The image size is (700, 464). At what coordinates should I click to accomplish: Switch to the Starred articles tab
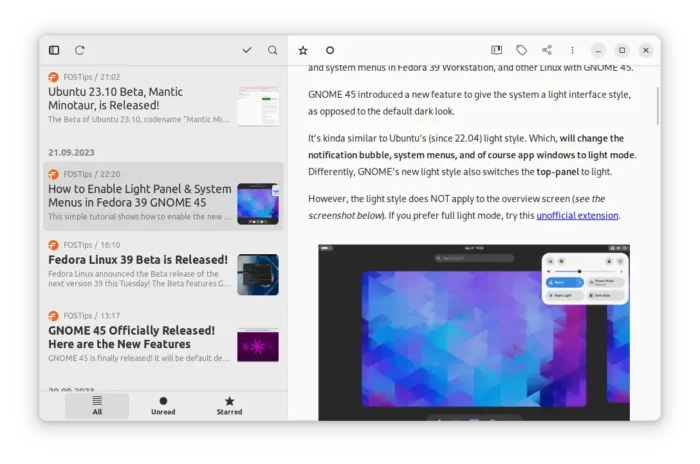point(229,405)
